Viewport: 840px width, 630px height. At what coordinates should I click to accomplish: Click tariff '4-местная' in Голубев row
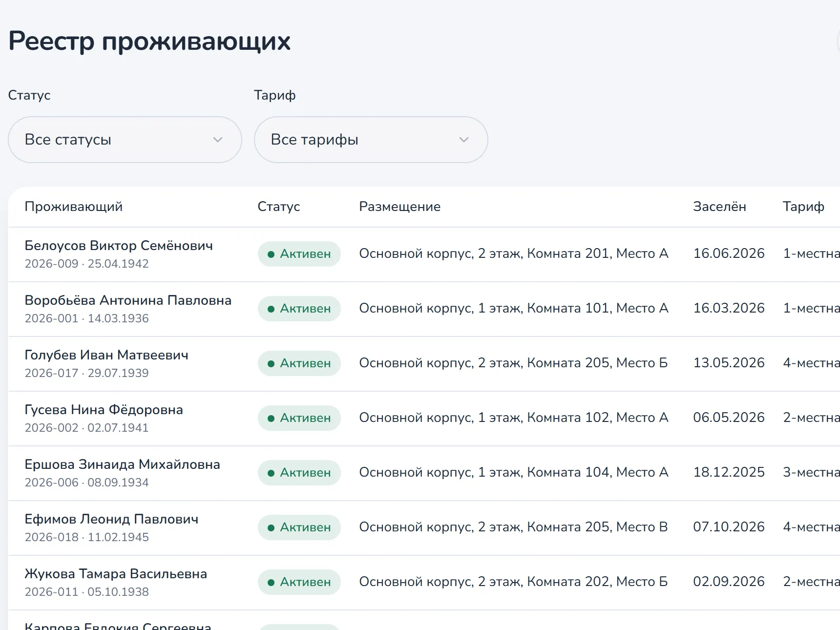tap(812, 363)
